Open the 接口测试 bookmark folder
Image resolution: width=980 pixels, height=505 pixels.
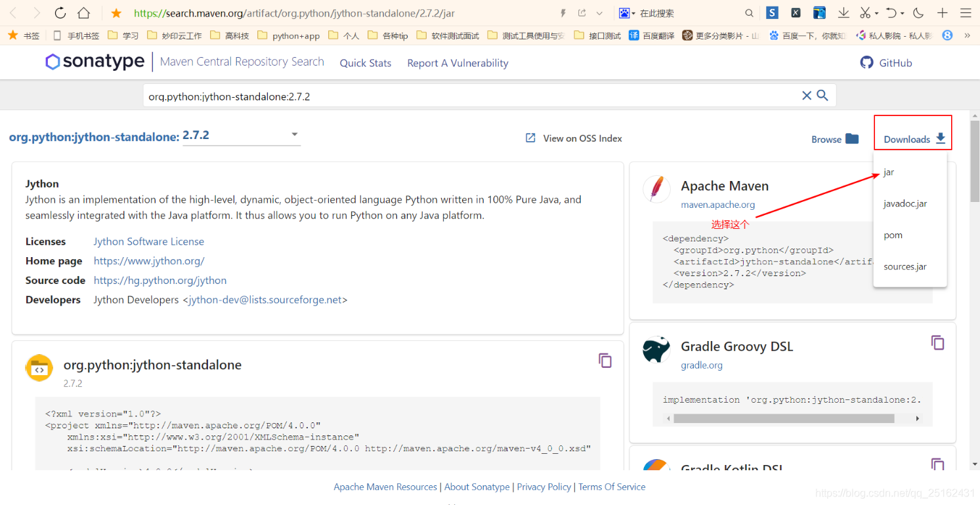[597, 35]
